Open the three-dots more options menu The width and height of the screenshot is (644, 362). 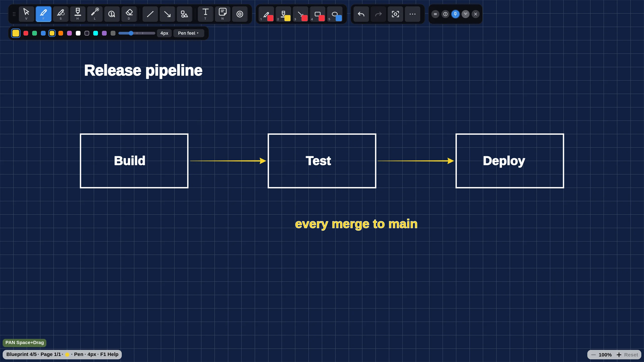(x=413, y=14)
